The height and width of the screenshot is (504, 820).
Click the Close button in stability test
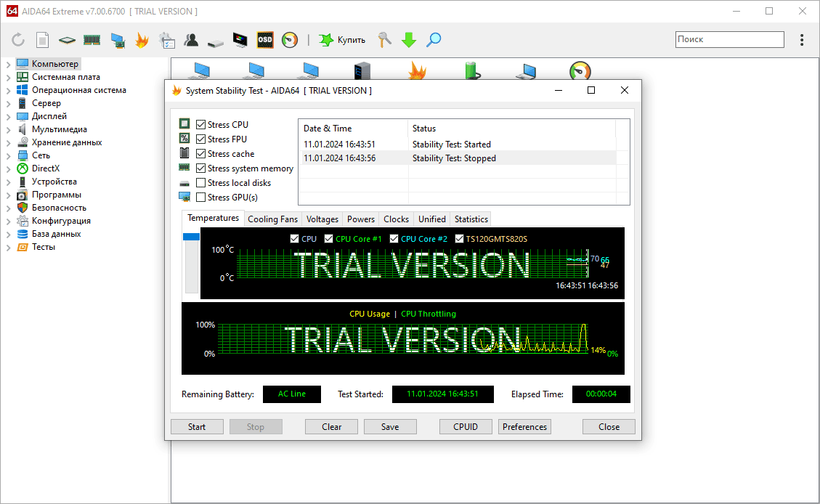coord(609,426)
